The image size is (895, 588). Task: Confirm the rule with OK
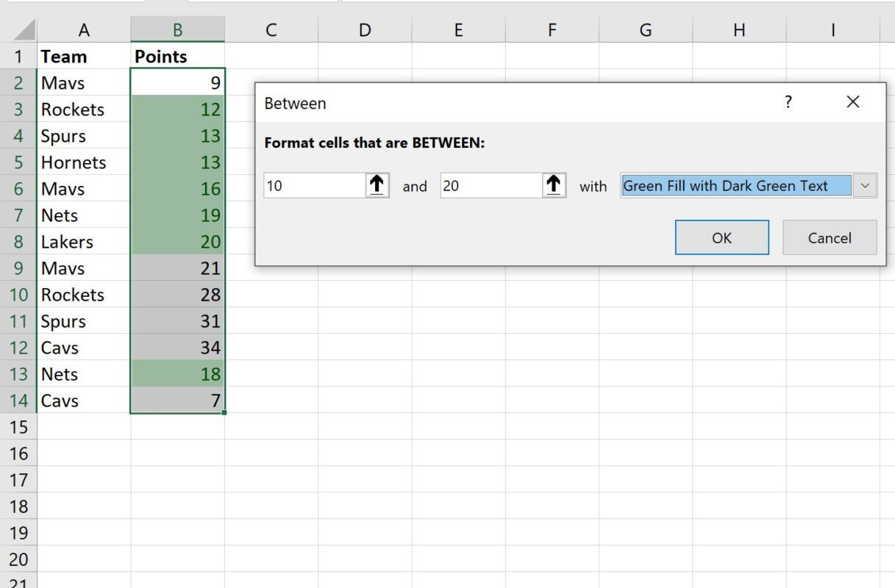point(721,237)
